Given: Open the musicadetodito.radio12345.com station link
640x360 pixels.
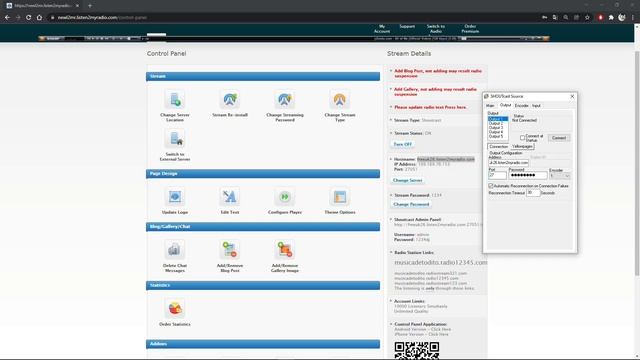Looking at the screenshot, I should tap(441, 262).
